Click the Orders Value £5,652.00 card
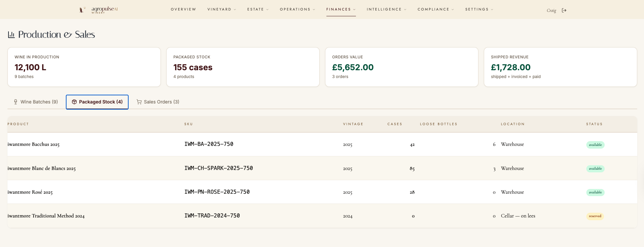644x247 pixels. click(x=402, y=67)
